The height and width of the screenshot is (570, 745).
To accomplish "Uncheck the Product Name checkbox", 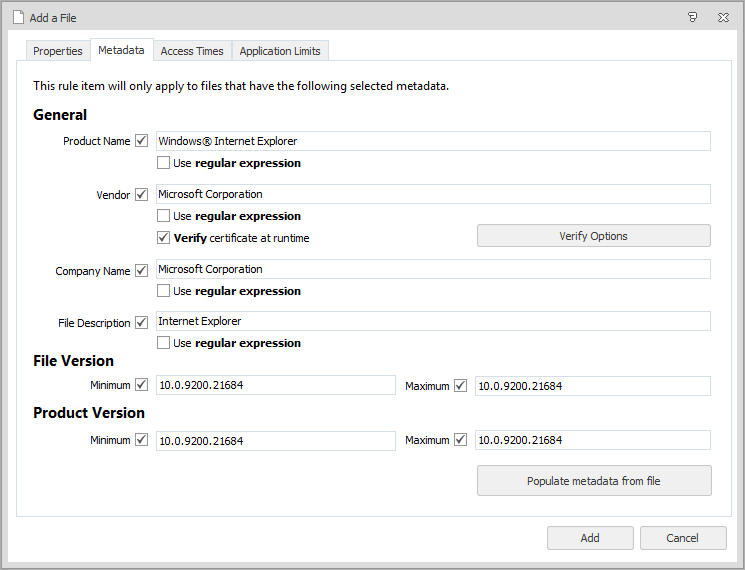I will (x=141, y=141).
